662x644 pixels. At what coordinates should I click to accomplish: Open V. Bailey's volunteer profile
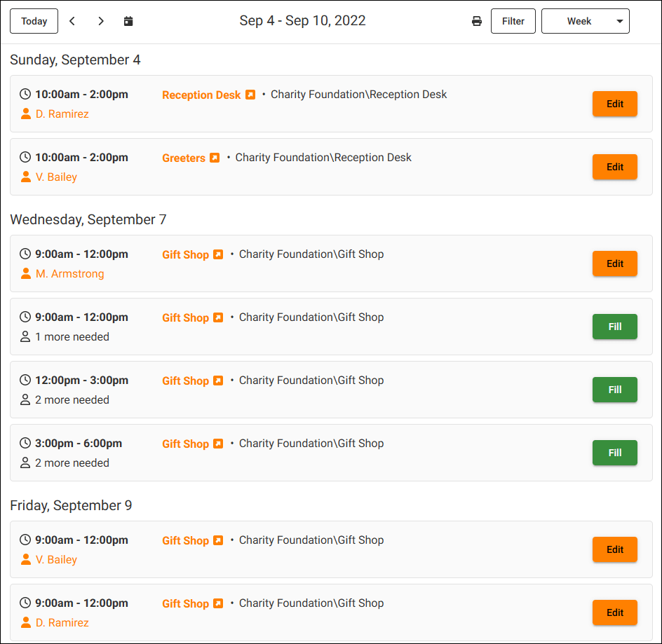pyautogui.click(x=56, y=177)
